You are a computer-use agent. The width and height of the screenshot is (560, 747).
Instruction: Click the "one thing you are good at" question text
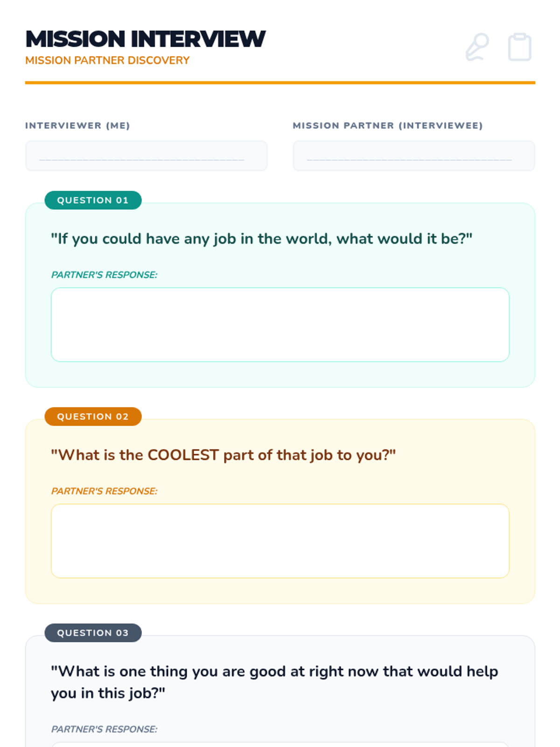[x=274, y=682]
